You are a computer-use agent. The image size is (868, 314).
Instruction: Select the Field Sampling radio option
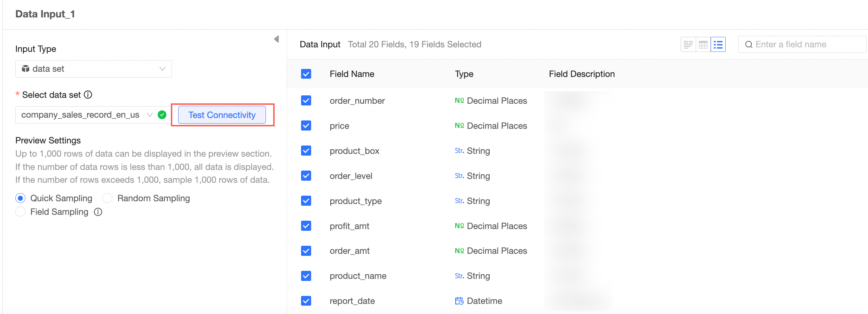[x=21, y=212]
